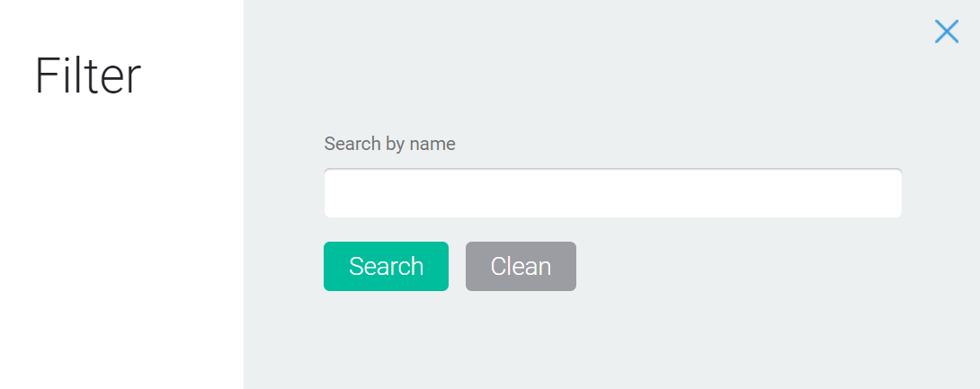980x389 pixels.
Task: Click the right end of the name search box
Action: click(x=887, y=193)
